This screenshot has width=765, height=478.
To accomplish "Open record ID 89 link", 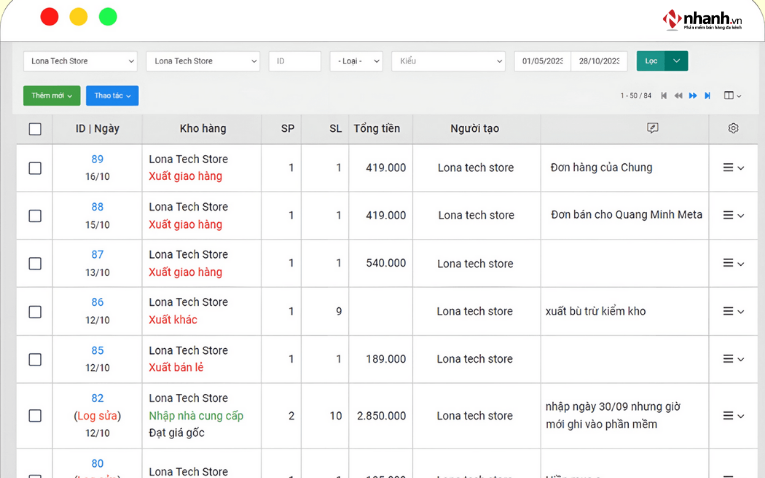I will click(98, 159).
